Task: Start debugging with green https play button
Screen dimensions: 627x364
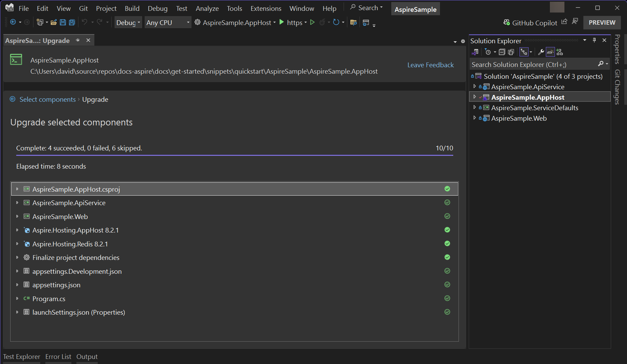Action: click(x=282, y=22)
